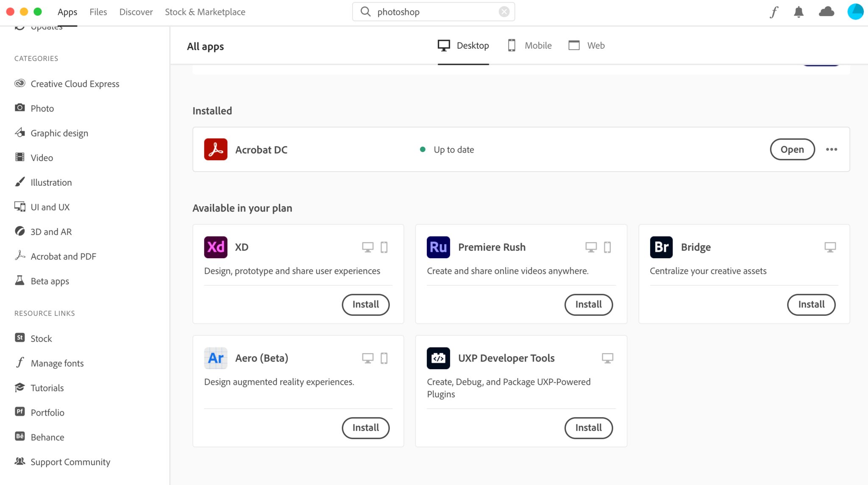Viewport: 868px width, 485px height.
Task: Expand Acrobat DC options menu
Action: point(832,149)
